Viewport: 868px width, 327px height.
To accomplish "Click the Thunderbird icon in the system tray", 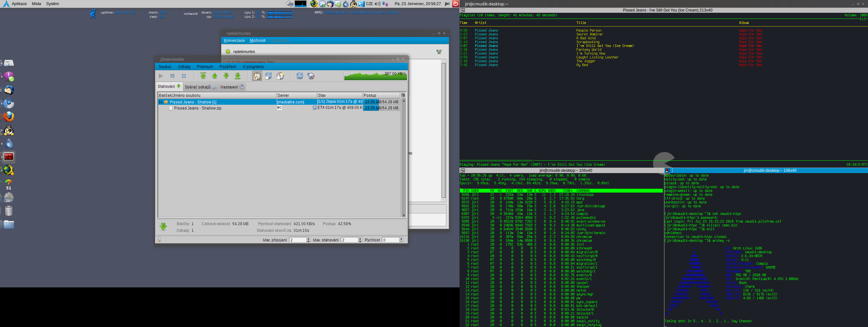I will tap(330, 4).
